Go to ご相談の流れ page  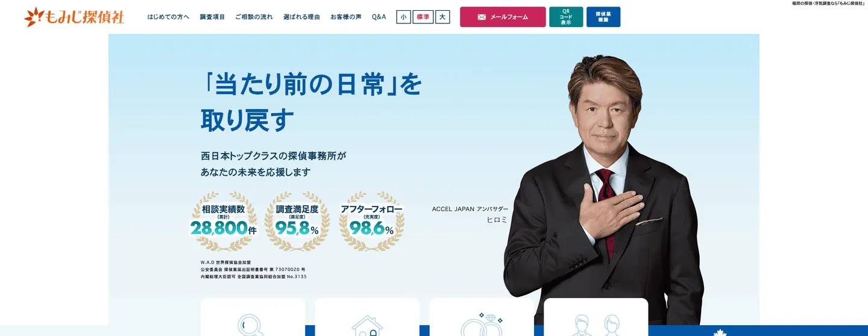254,17
